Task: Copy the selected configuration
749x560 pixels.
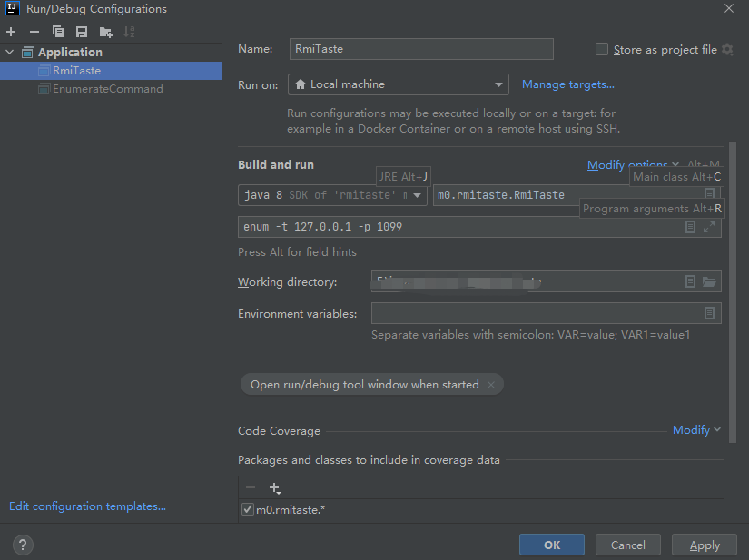Action: pos(58,32)
